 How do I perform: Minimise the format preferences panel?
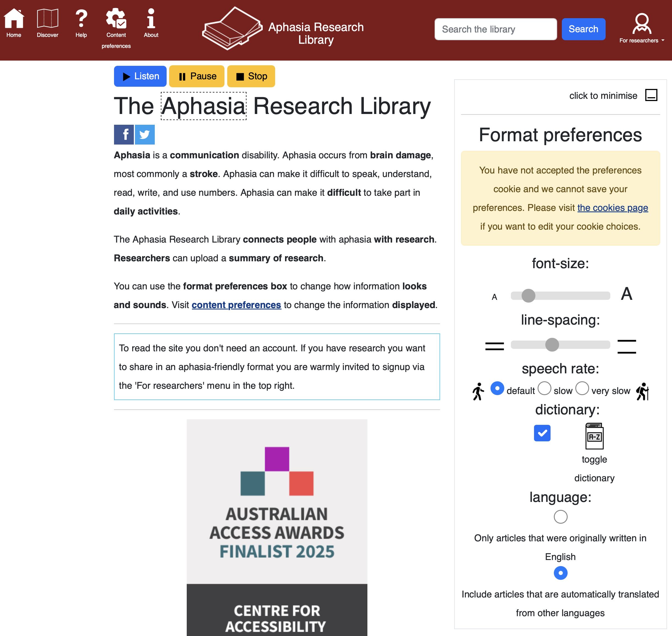click(x=651, y=95)
